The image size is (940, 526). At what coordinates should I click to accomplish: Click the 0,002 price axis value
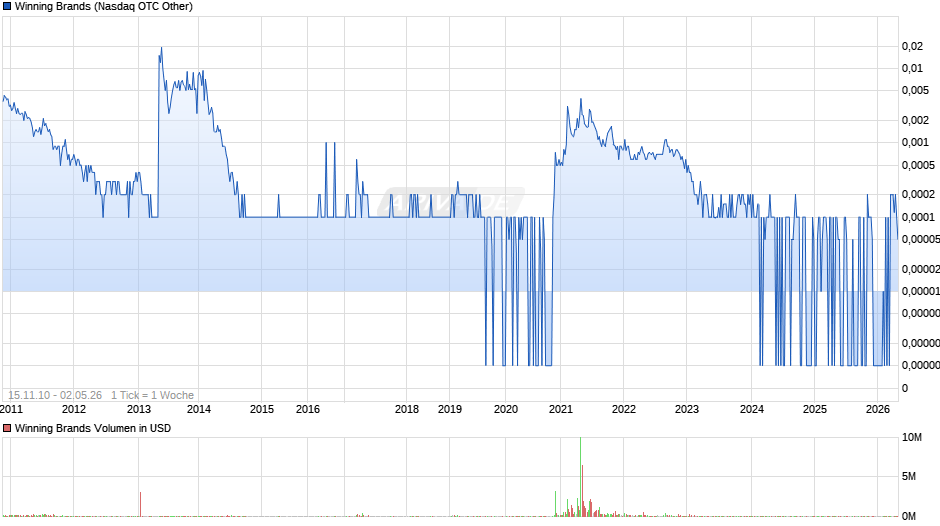click(x=915, y=120)
